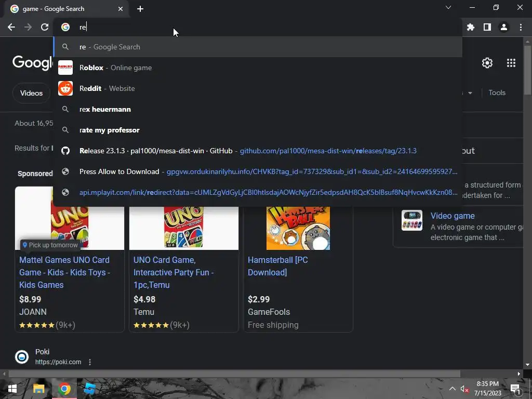Click the 'Pick up tomorrow' badge
This screenshot has height=399, width=532.
50,245
